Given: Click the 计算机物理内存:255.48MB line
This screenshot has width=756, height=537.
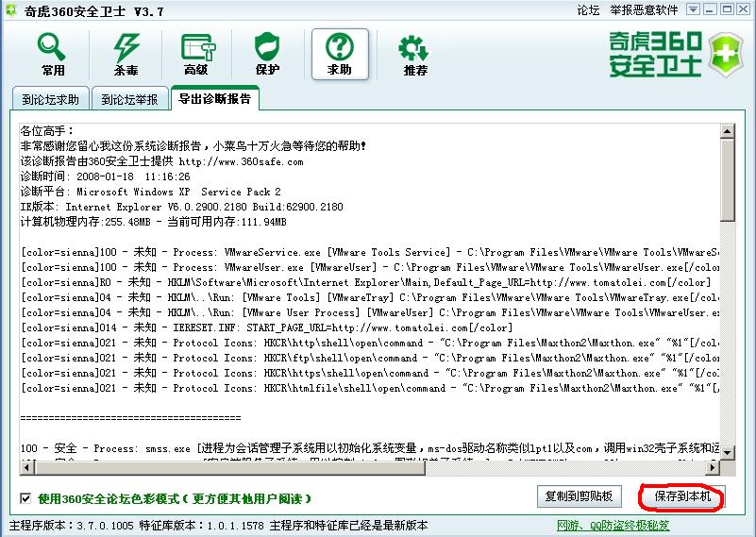Looking at the screenshot, I should point(153,222).
